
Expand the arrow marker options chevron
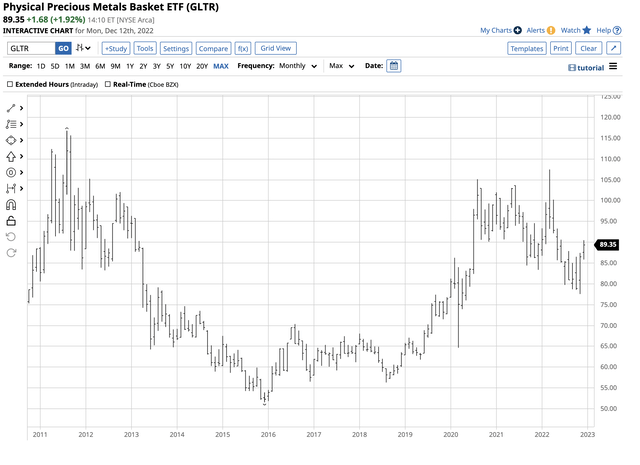point(21,156)
